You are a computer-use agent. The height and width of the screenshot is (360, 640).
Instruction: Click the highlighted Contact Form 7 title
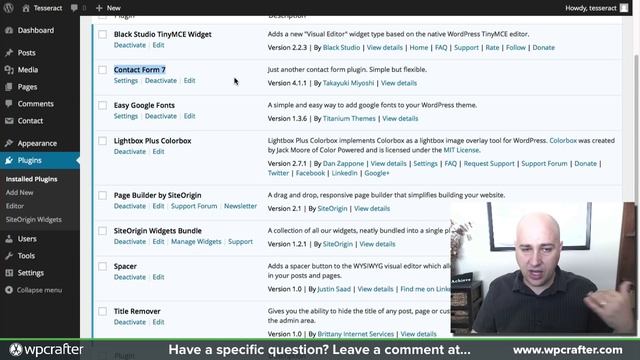pyautogui.click(x=140, y=70)
